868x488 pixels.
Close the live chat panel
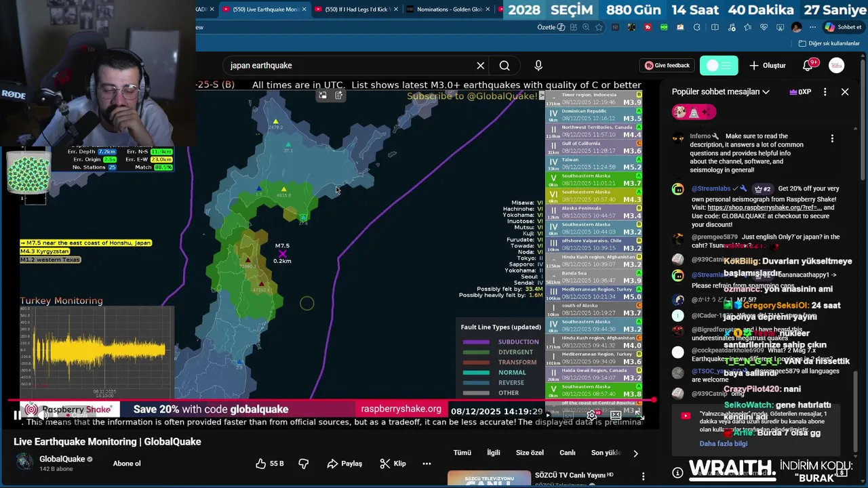[x=845, y=91]
